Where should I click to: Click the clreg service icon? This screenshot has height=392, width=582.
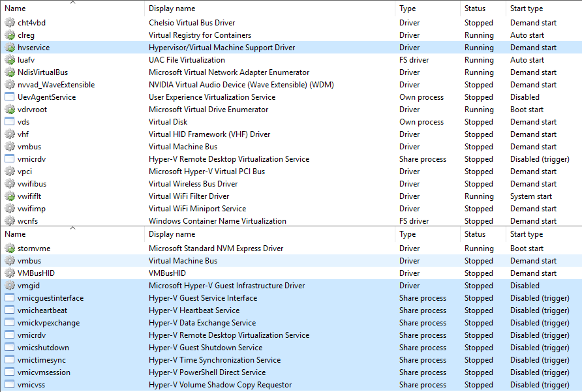10,35
